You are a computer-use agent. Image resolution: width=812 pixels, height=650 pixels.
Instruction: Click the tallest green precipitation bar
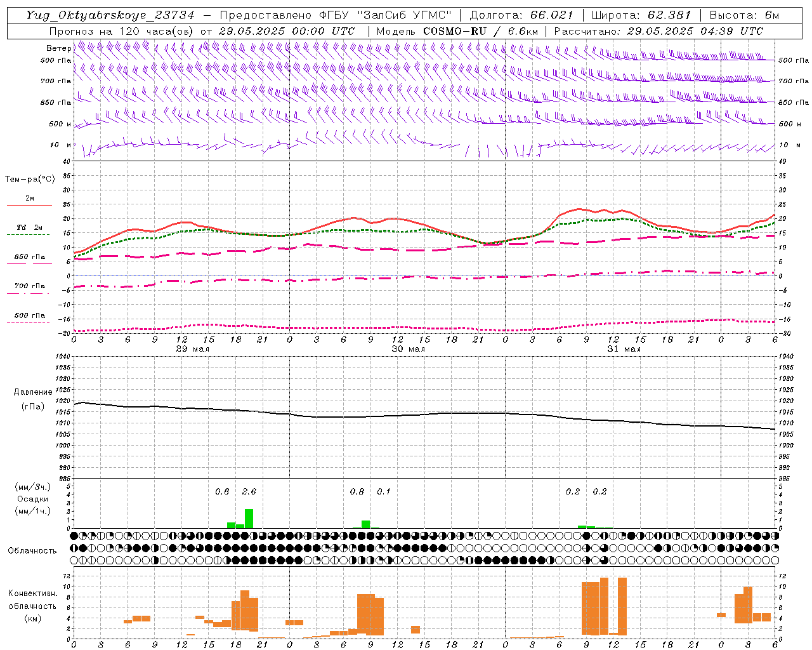(249, 519)
